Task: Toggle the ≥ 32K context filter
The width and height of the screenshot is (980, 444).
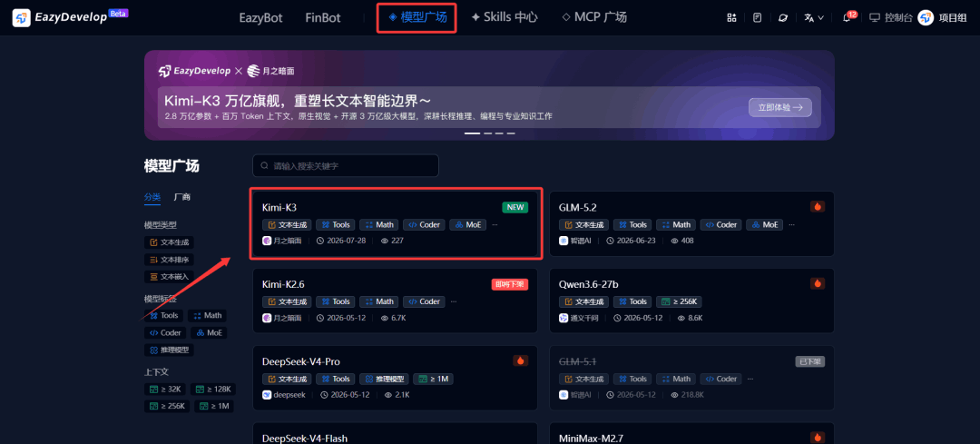Action: click(x=166, y=389)
